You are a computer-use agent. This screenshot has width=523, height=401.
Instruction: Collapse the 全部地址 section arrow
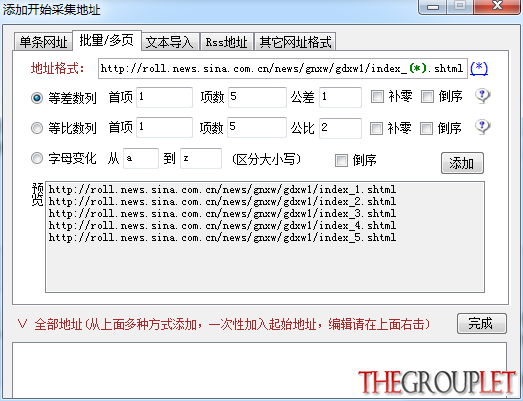click(x=22, y=324)
